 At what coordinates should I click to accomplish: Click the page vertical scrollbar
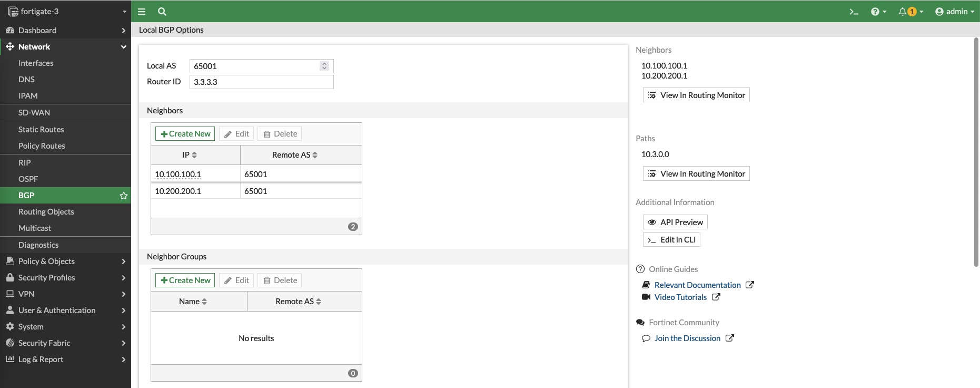pos(976,153)
